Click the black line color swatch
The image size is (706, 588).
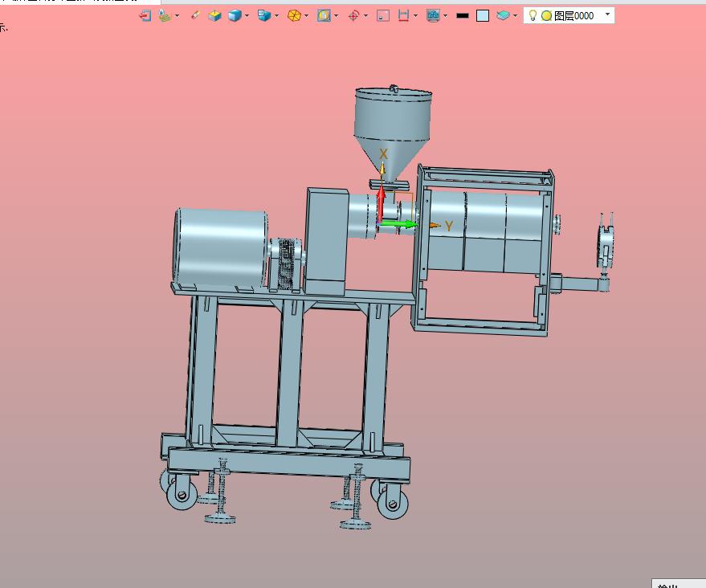point(463,16)
